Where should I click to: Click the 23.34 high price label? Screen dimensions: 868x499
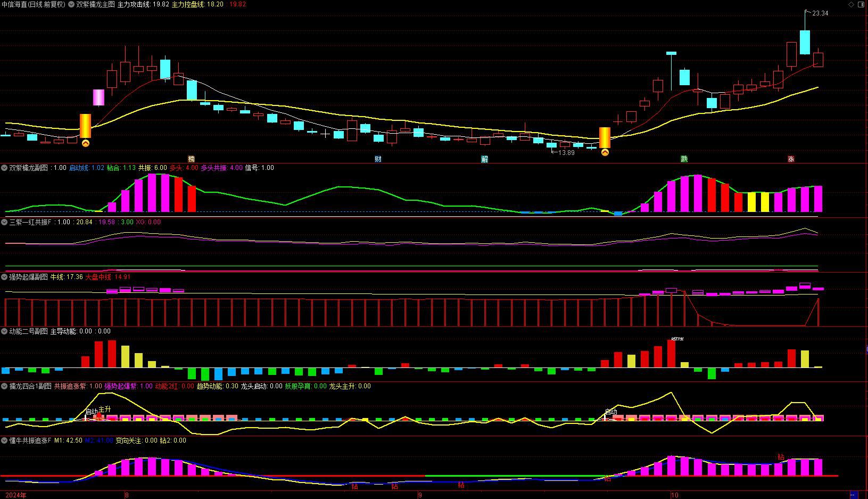[820, 13]
